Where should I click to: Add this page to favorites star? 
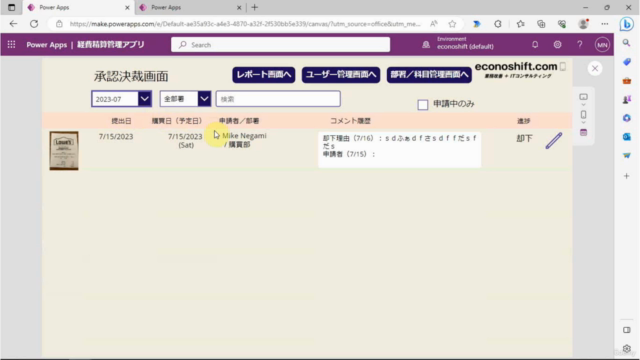click(x=452, y=24)
